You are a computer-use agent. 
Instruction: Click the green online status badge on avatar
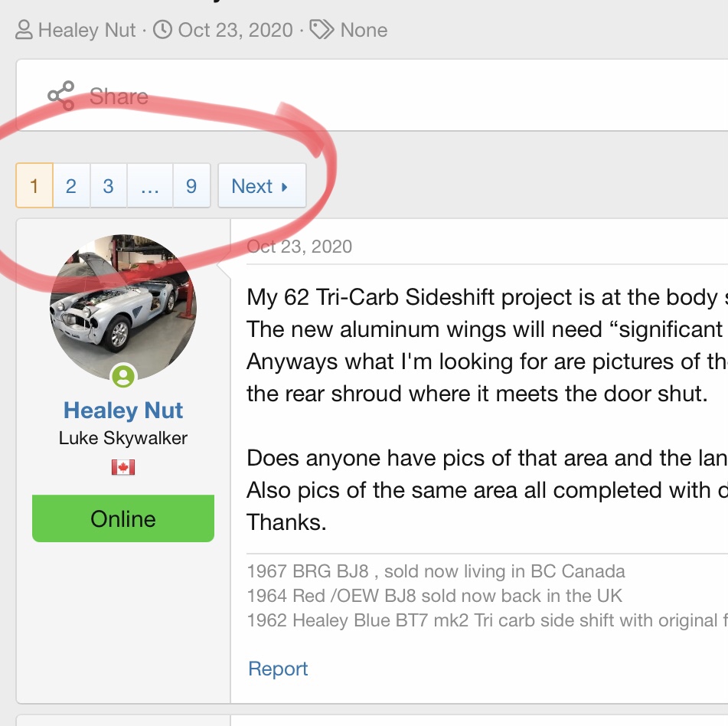tap(123, 375)
